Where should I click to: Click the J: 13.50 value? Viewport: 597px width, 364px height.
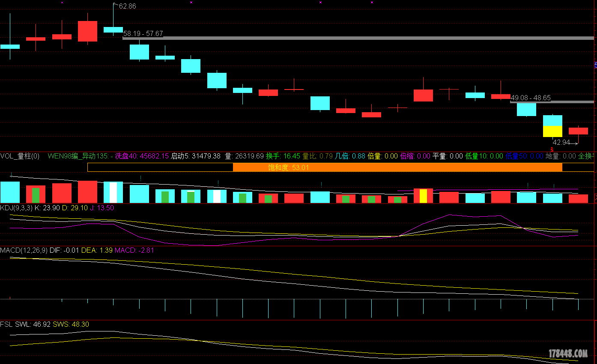click(102, 208)
